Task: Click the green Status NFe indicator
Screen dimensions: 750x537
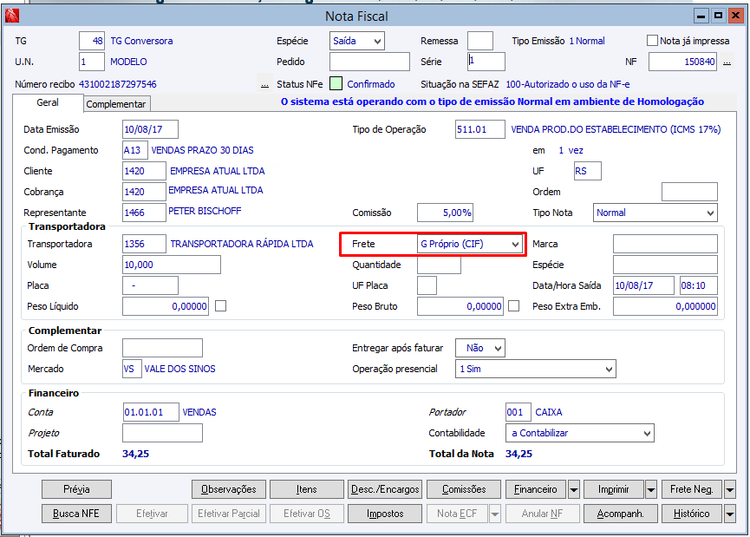Action: (336, 84)
